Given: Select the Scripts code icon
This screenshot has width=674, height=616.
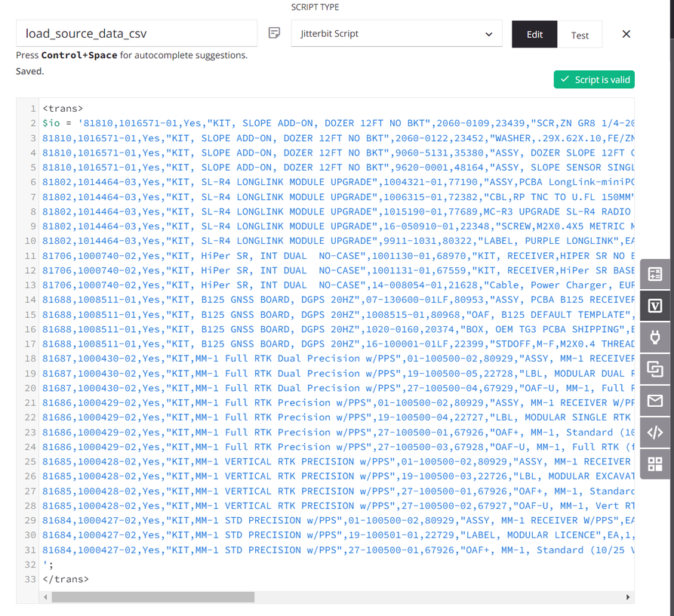Looking at the screenshot, I should (x=655, y=433).
